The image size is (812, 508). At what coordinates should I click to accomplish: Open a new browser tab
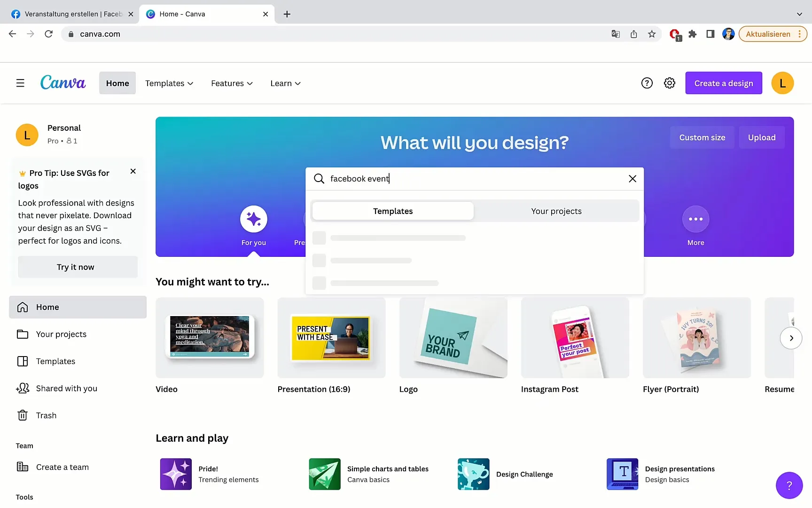tap(287, 14)
